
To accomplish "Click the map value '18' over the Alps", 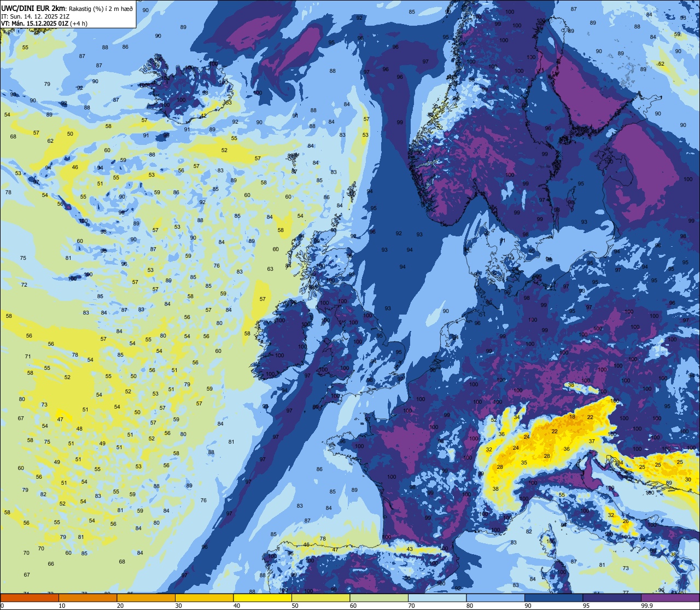I will click(x=572, y=417).
